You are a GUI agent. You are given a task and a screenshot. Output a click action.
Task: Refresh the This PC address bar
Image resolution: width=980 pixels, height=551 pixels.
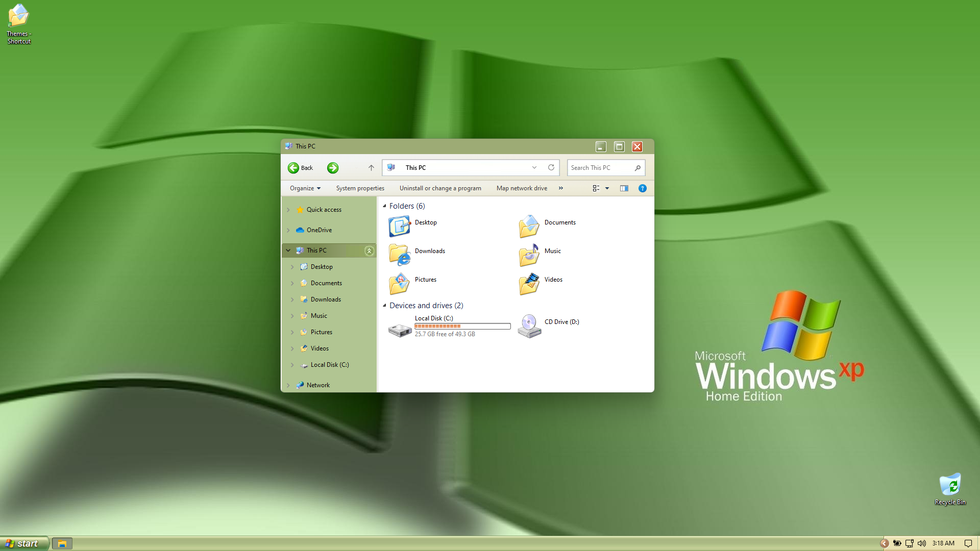[x=551, y=167]
